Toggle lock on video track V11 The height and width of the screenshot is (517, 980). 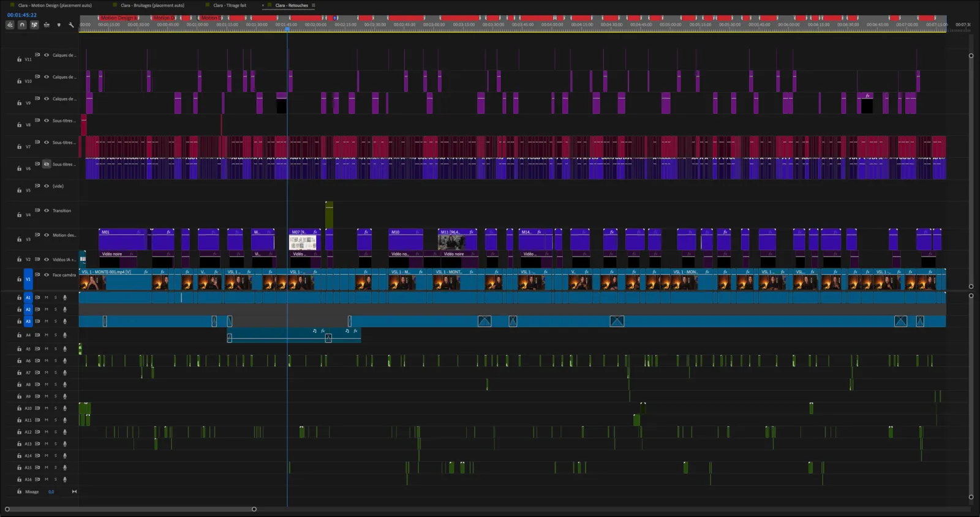[x=19, y=59]
